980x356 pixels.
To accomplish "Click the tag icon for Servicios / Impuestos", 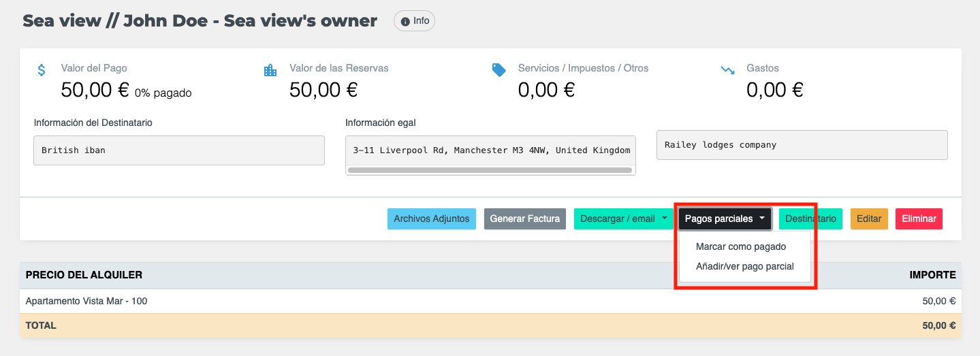I will point(499,69).
